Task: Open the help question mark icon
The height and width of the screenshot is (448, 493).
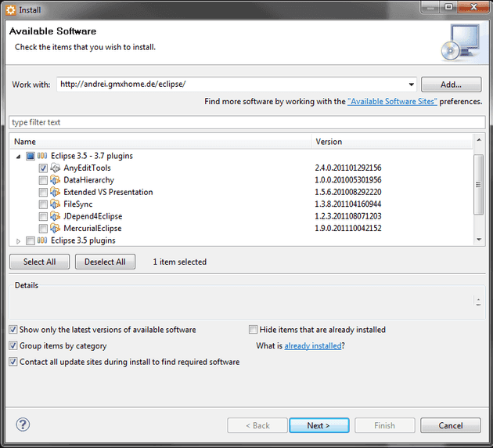Action: [23, 425]
